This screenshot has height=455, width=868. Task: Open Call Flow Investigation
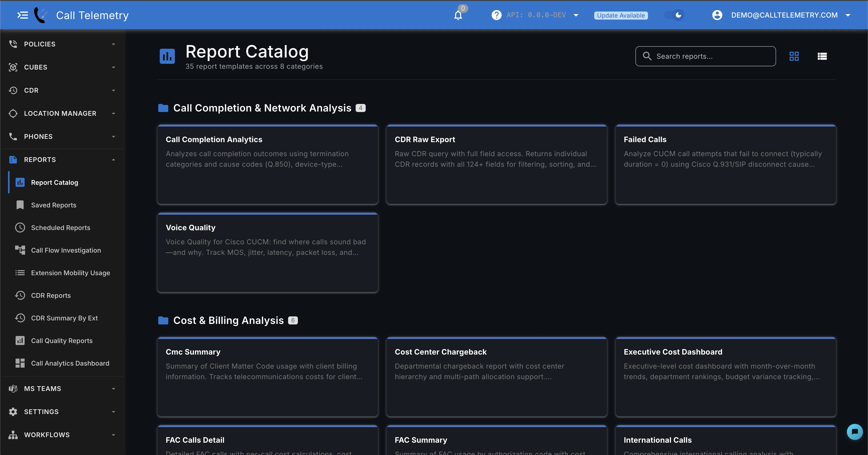click(66, 250)
